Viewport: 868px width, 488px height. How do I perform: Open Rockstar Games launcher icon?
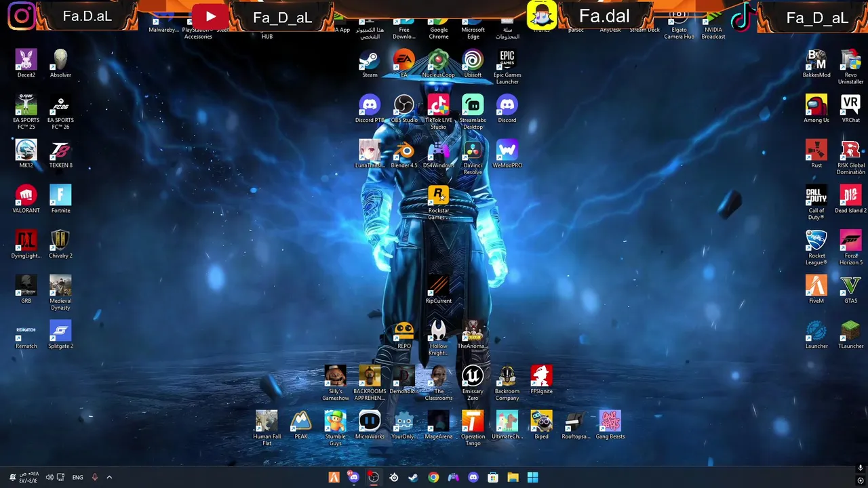[439, 203]
